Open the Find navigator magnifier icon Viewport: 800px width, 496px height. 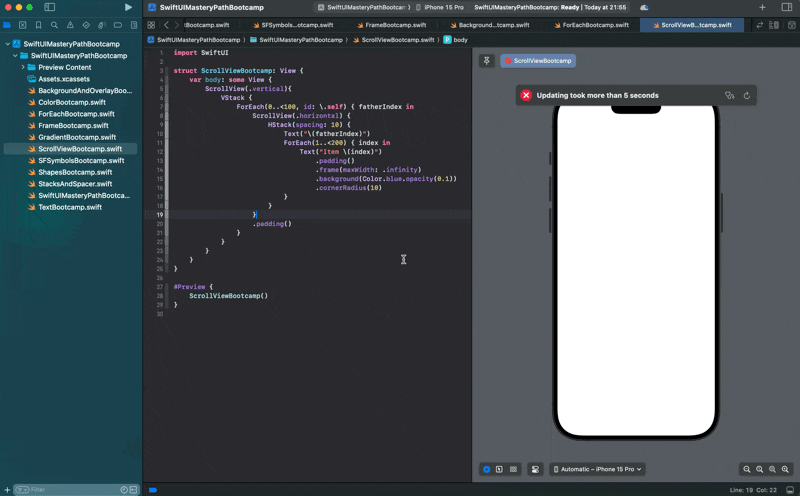tap(54, 25)
